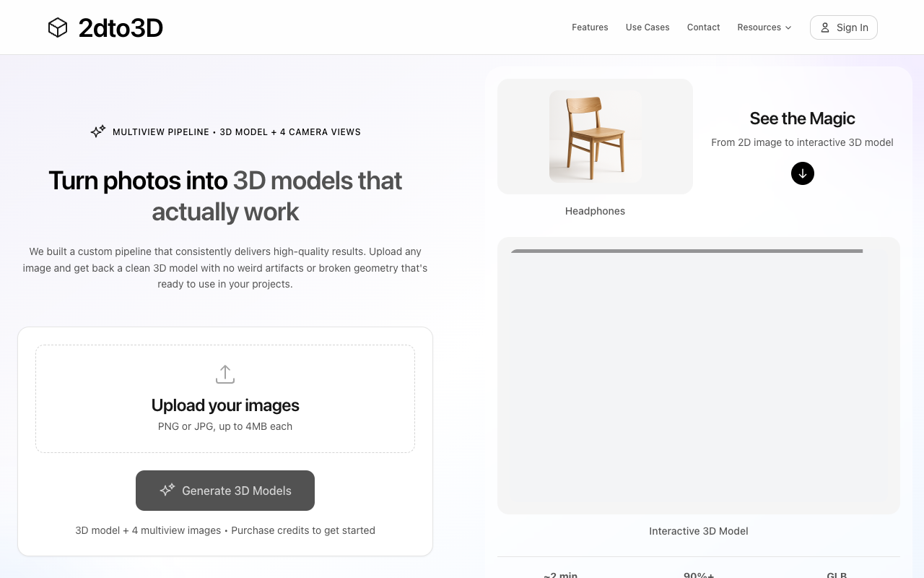The height and width of the screenshot is (578, 924).
Task: Click the 2dto3D wordmark to go home
Action: [121, 27]
